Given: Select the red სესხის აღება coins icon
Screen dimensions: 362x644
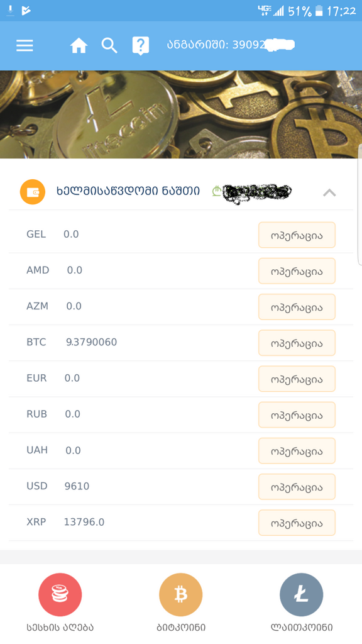Looking at the screenshot, I should coord(60,594).
